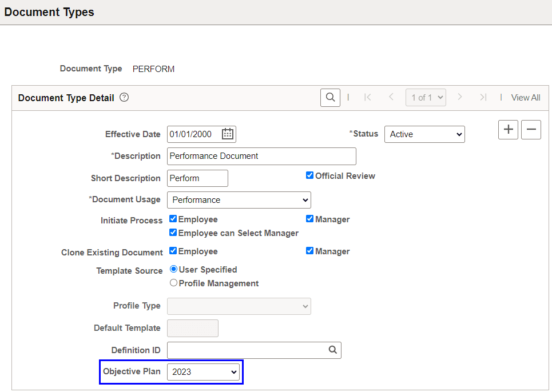Open the record count selector showing 1 of 1
Viewport: 552px width, 392px height.
point(426,97)
